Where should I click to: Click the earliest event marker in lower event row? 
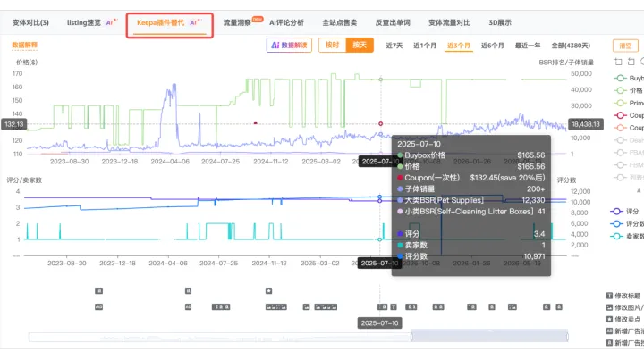[98, 306]
